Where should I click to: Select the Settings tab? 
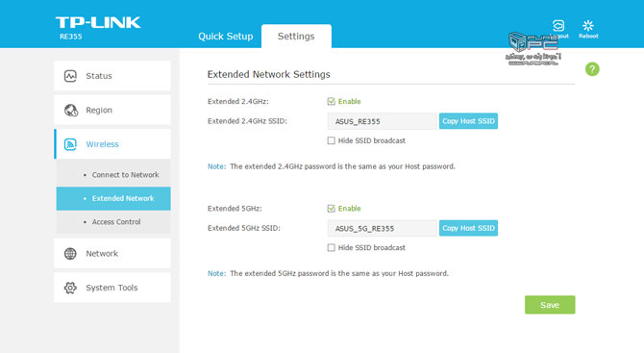[x=296, y=37]
